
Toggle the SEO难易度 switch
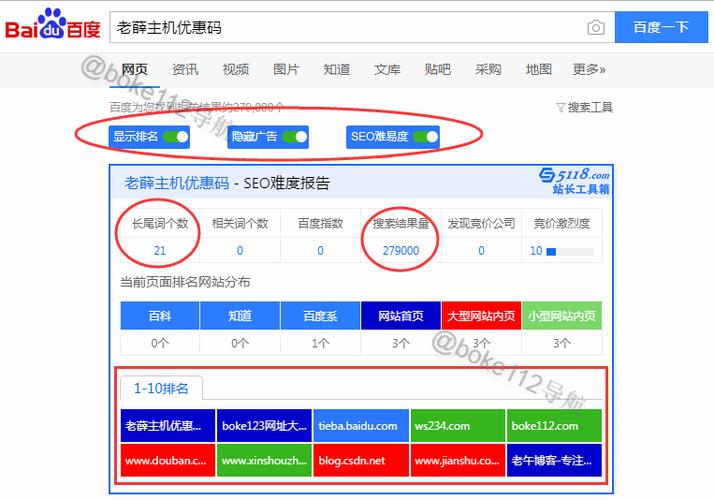pos(426,137)
